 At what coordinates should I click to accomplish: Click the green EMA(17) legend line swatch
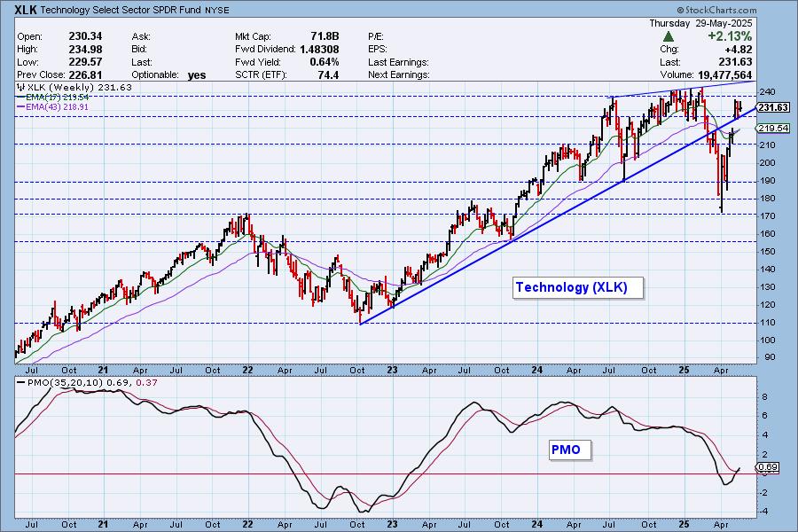(20, 98)
